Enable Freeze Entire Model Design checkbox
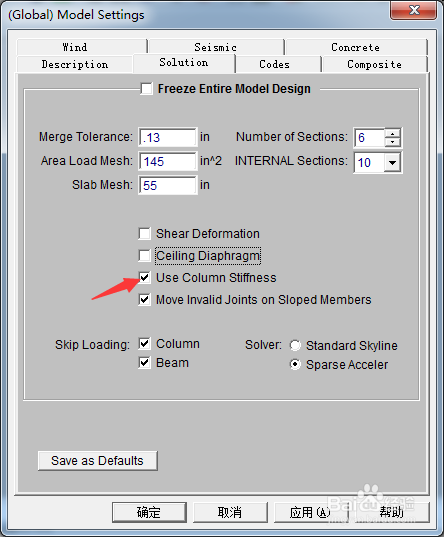 [x=147, y=89]
